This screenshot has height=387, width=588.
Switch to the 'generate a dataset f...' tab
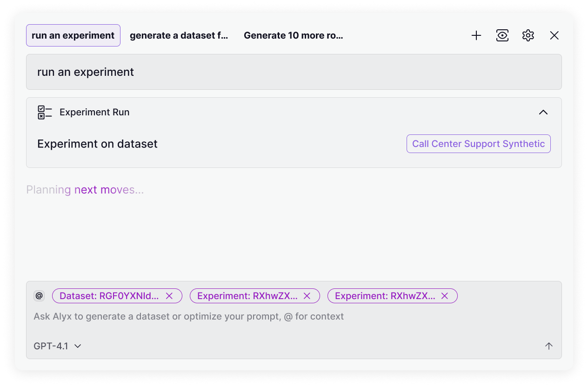[x=179, y=35]
